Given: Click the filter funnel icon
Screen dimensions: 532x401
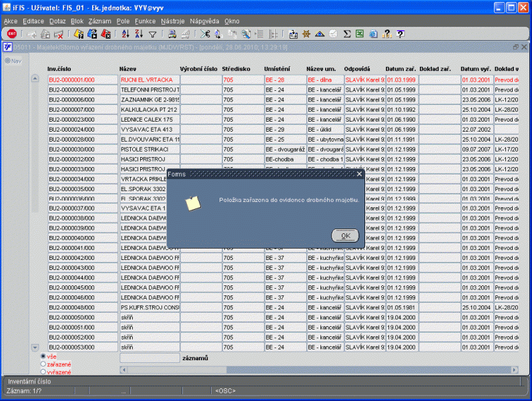Looking at the screenshot, I should coord(153,33).
